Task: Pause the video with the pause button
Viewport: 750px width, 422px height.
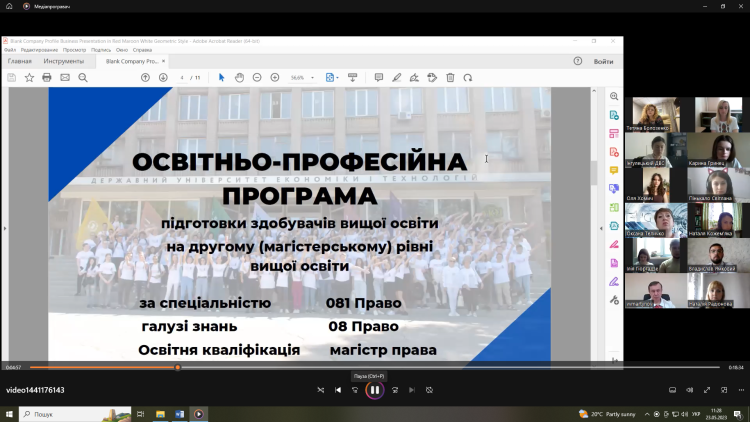Action: click(x=374, y=390)
